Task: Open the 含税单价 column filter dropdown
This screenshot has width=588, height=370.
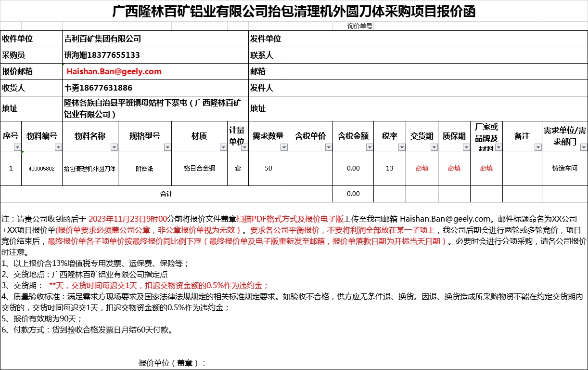Action: (329, 147)
